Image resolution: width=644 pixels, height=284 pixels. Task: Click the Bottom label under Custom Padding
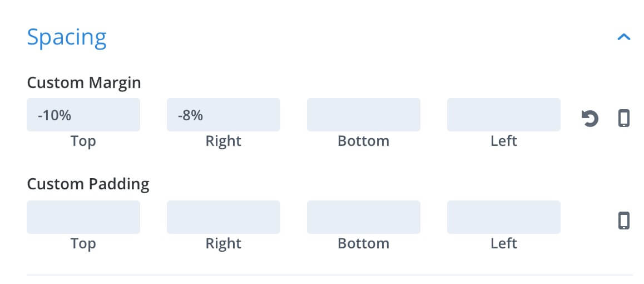tap(364, 243)
